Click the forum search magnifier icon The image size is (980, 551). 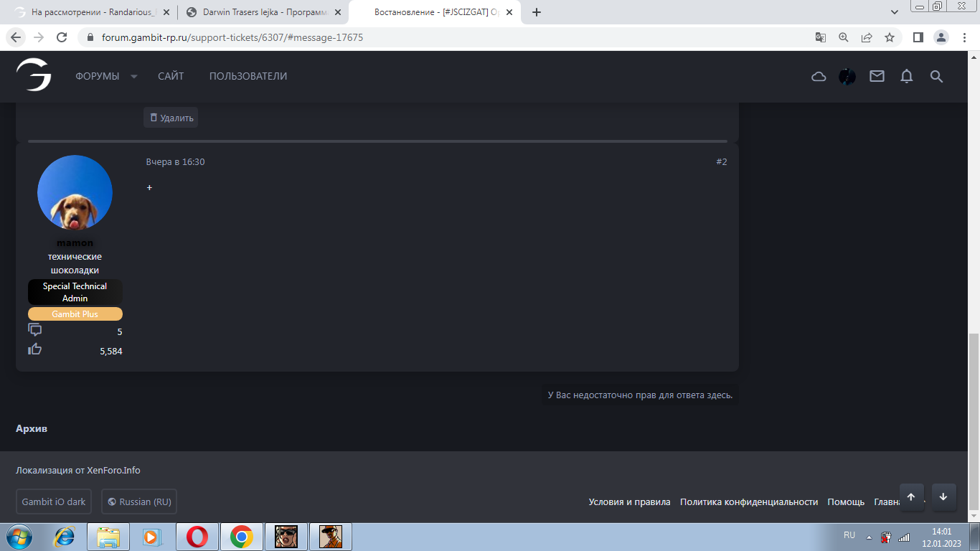point(936,76)
